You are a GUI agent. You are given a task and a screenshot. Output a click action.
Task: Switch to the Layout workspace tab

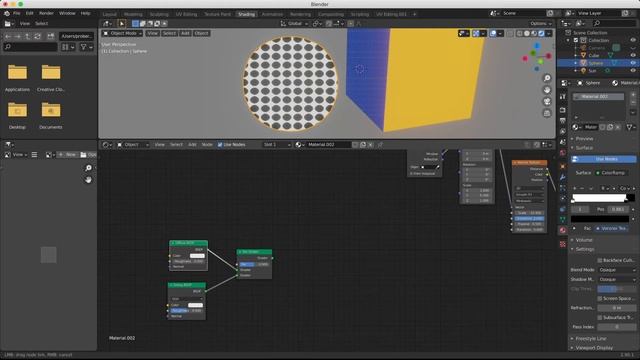coord(109,14)
